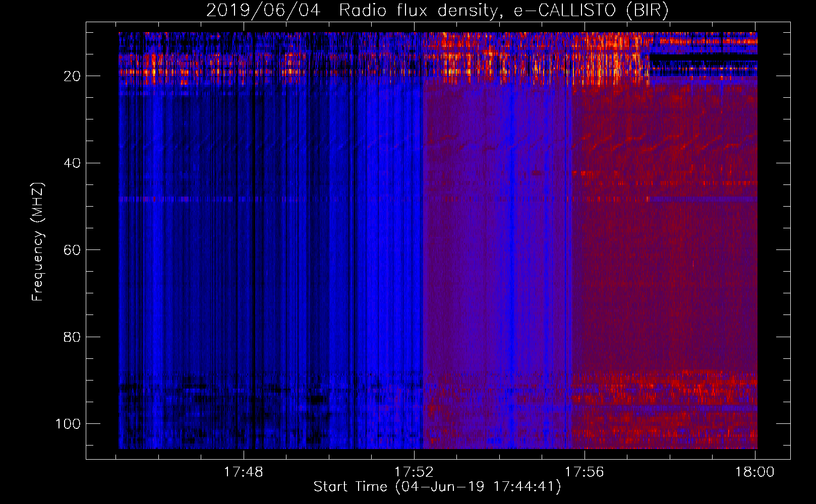Click the plot title '2019/06/04 Radio flux density'
816x504 pixels.
click(437, 11)
